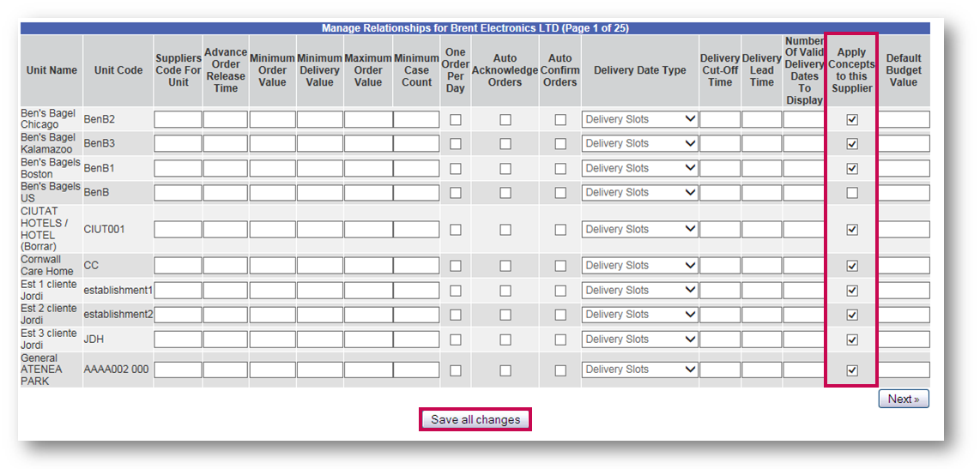Check Auto Confirm Orders for Est 3 cliente Jordi
The width and height of the screenshot is (980, 469).
(560, 340)
